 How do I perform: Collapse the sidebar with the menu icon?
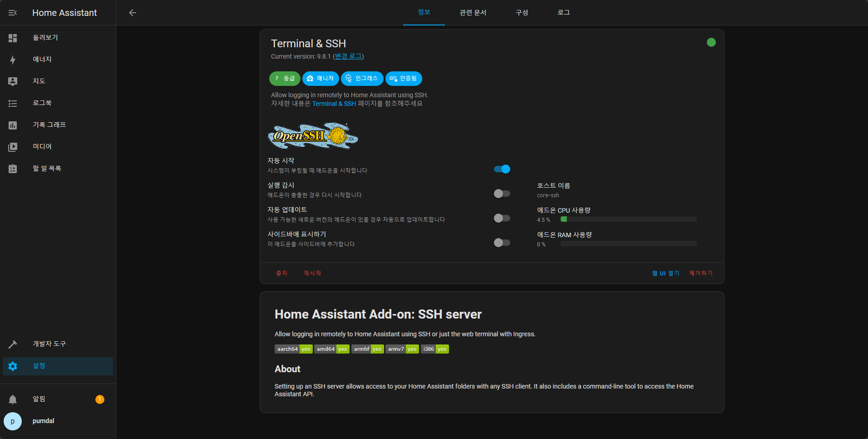click(13, 13)
